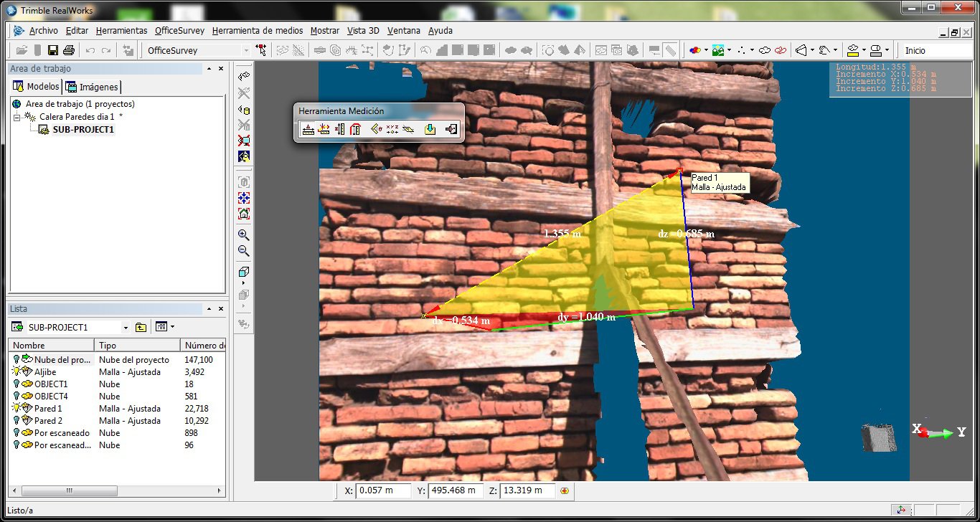Click the zoom in magnifier icon
This screenshot has height=522, width=980.
coord(244,234)
